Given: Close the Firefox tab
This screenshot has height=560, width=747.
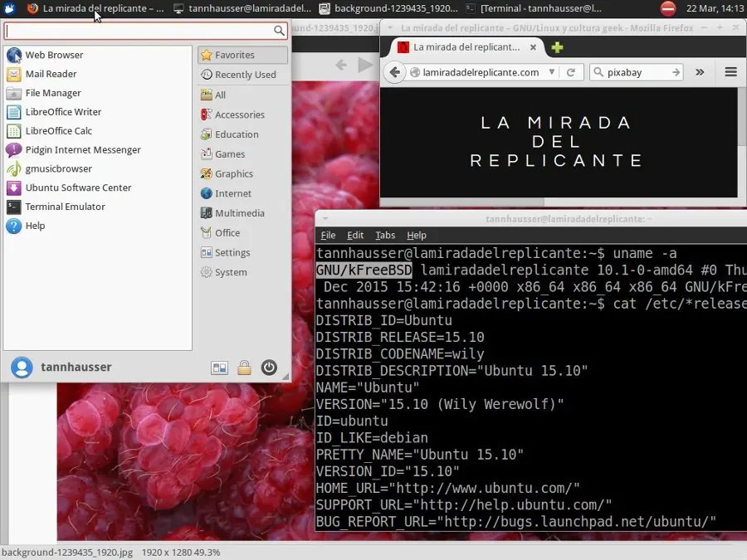Looking at the screenshot, I should click(533, 47).
